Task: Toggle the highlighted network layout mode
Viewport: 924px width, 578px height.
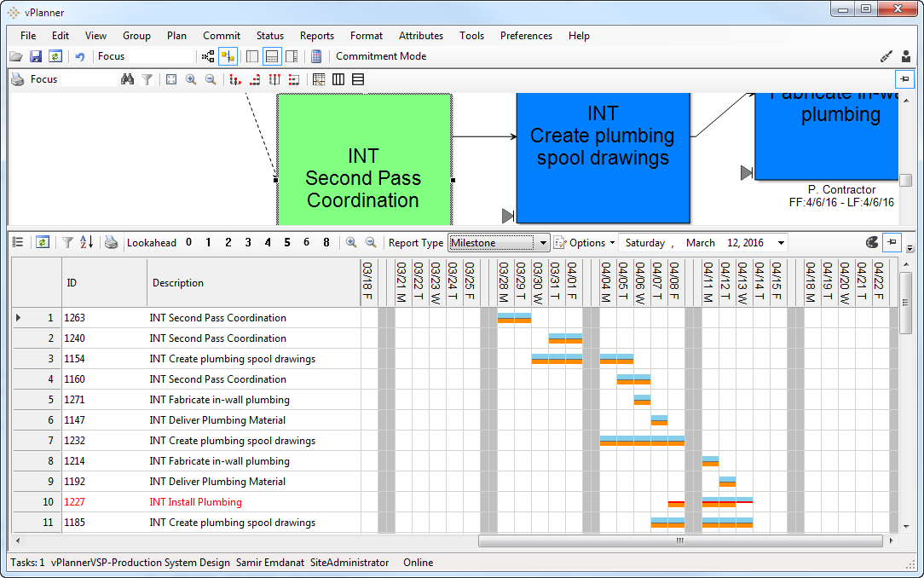Action: click(228, 55)
